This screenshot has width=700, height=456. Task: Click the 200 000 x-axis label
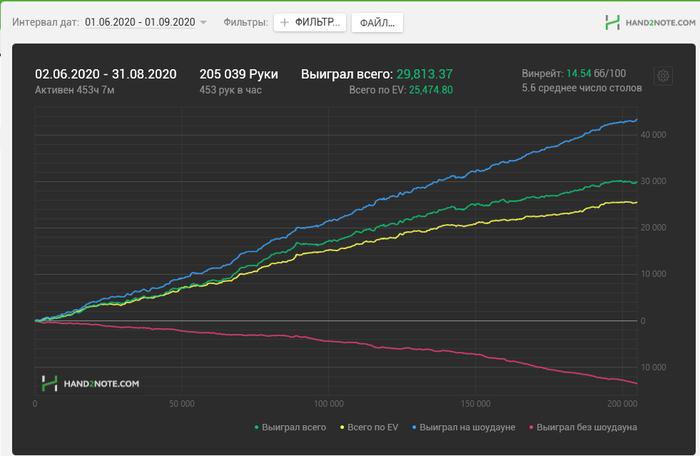622,404
